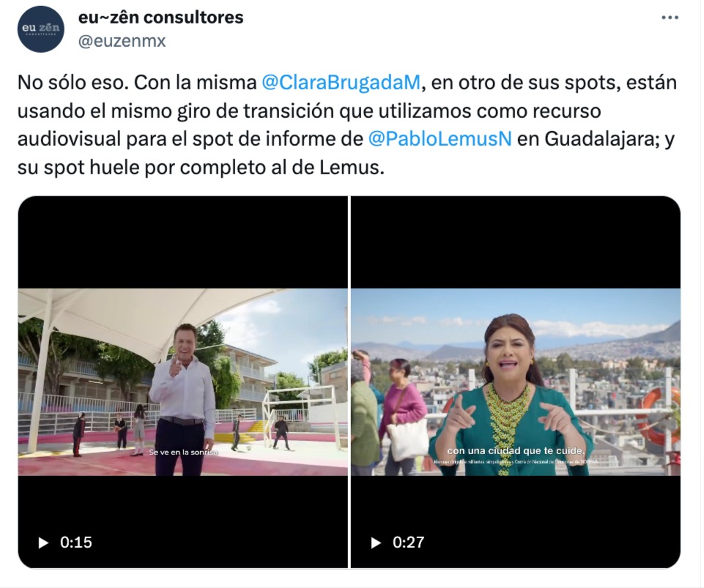
Task: Play the right video at 0:27
Action: coord(376,543)
